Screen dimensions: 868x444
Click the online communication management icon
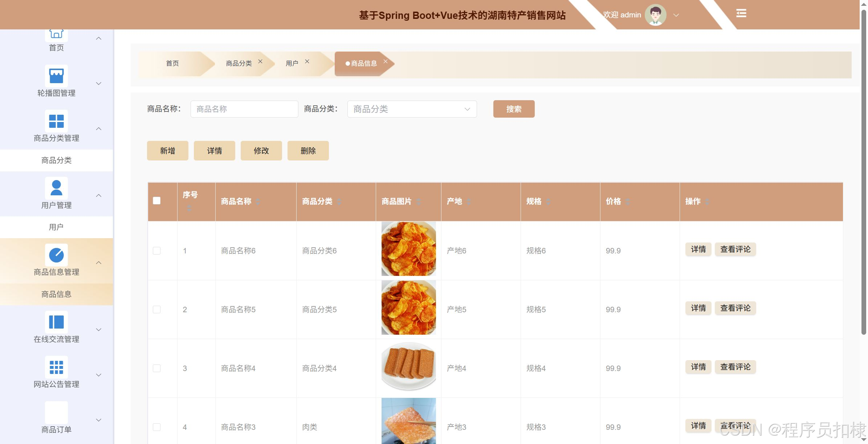tap(56, 322)
